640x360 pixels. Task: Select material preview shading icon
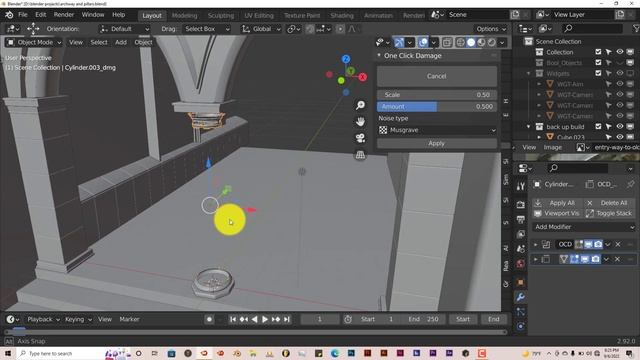point(482,42)
